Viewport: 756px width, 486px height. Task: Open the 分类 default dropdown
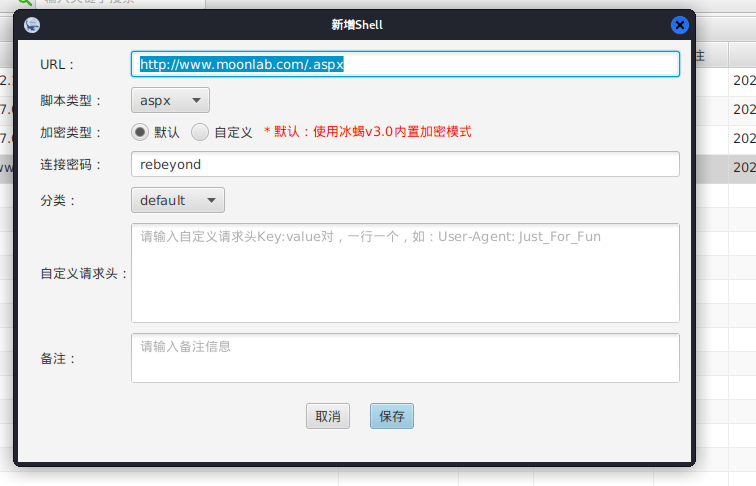(x=178, y=200)
